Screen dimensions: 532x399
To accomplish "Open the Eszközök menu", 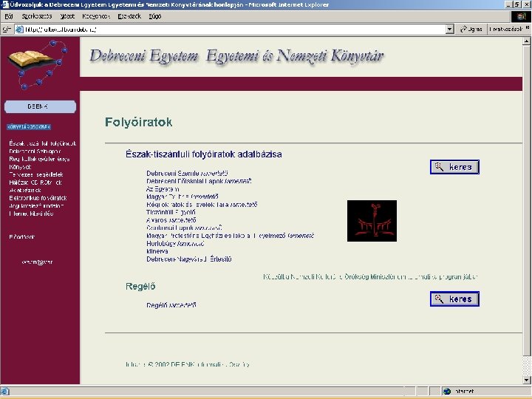I will (129, 16).
